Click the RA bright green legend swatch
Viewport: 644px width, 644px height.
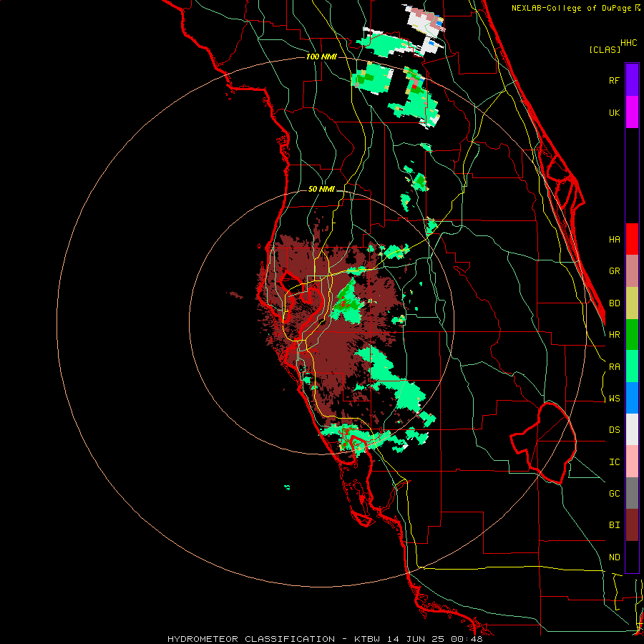[x=632, y=366]
